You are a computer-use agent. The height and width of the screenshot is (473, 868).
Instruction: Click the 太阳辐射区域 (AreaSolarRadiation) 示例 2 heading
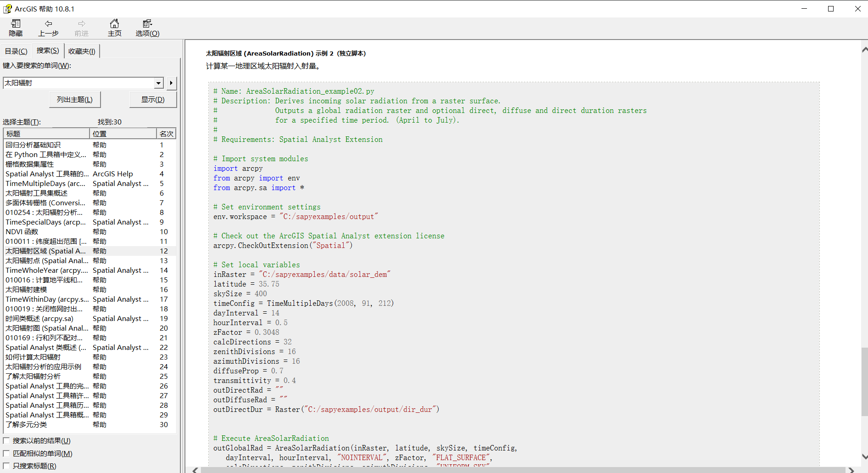(x=286, y=53)
